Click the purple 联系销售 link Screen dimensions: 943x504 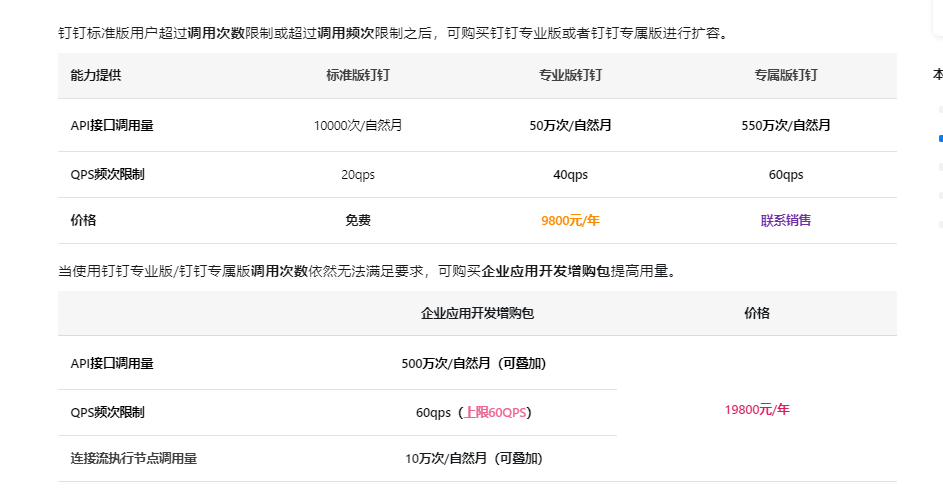point(785,220)
